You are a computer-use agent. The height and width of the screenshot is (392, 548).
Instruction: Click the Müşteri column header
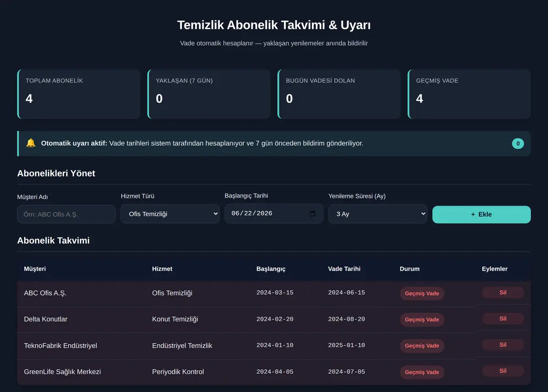point(35,269)
